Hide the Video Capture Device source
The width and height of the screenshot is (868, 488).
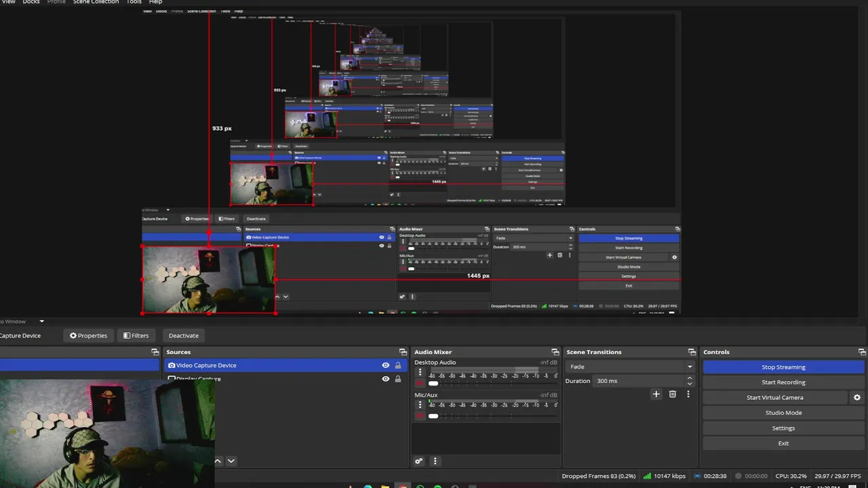385,365
